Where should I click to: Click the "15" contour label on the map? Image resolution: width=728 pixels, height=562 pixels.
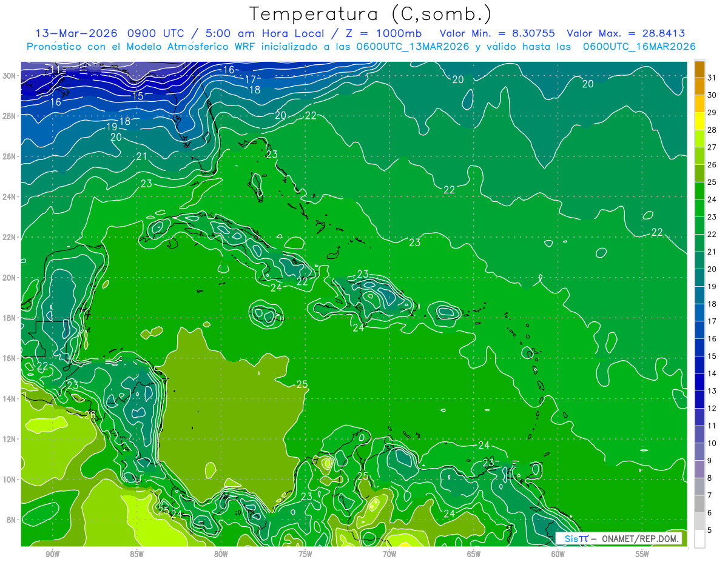coord(138,96)
